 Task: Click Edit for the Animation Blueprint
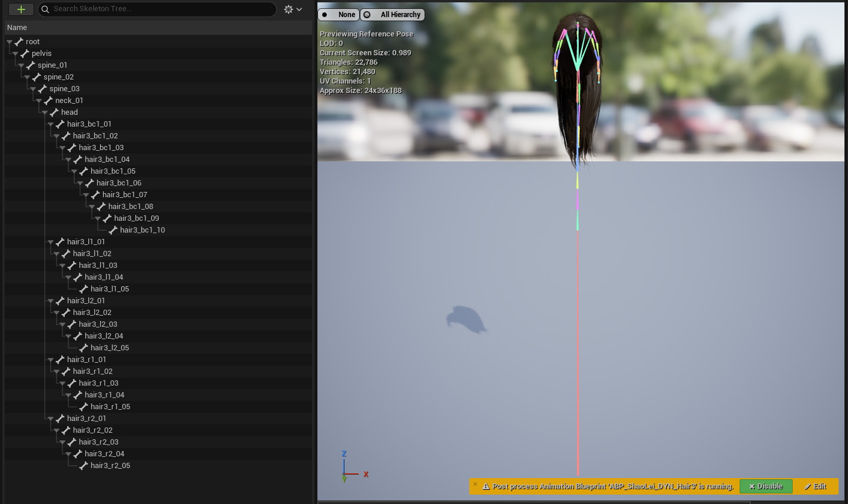[x=815, y=486]
